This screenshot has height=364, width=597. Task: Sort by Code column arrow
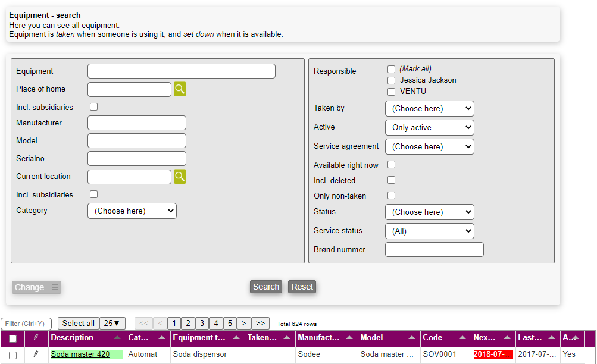[462, 338]
